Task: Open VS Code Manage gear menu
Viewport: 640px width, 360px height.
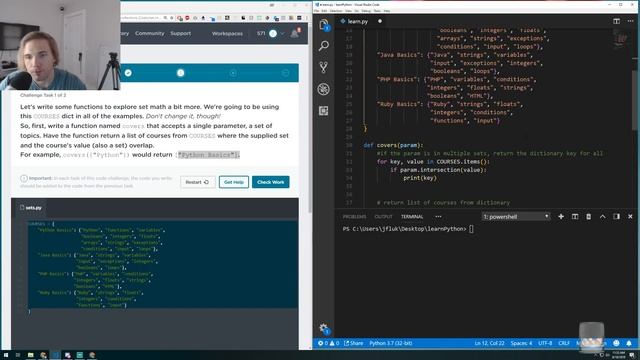Action: click(324, 328)
